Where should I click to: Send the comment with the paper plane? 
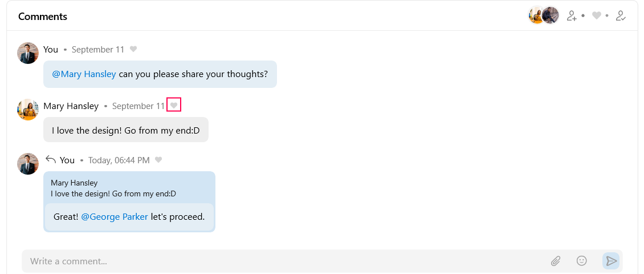click(611, 261)
